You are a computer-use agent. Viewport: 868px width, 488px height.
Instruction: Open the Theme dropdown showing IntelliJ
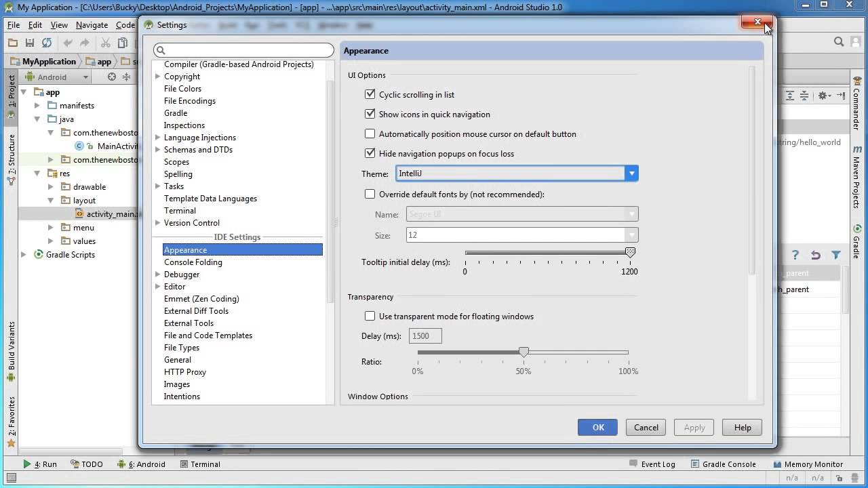click(x=517, y=174)
